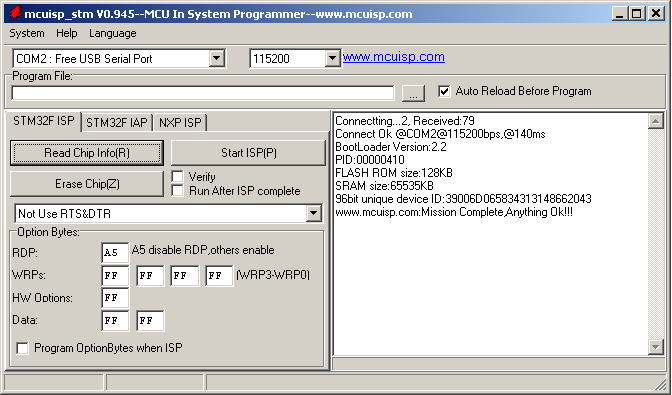Close the mcuisp window
The image size is (672, 395).
(x=656, y=14)
